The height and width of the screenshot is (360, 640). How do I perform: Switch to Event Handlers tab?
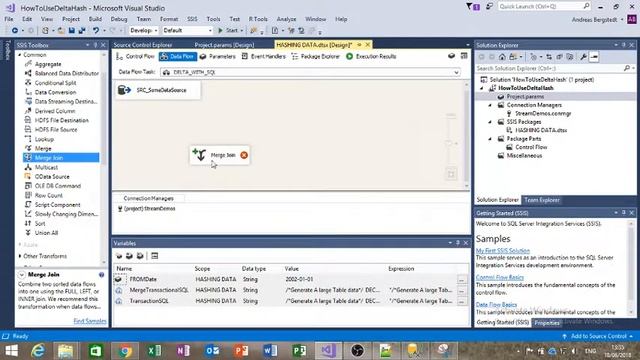[263, 56]
